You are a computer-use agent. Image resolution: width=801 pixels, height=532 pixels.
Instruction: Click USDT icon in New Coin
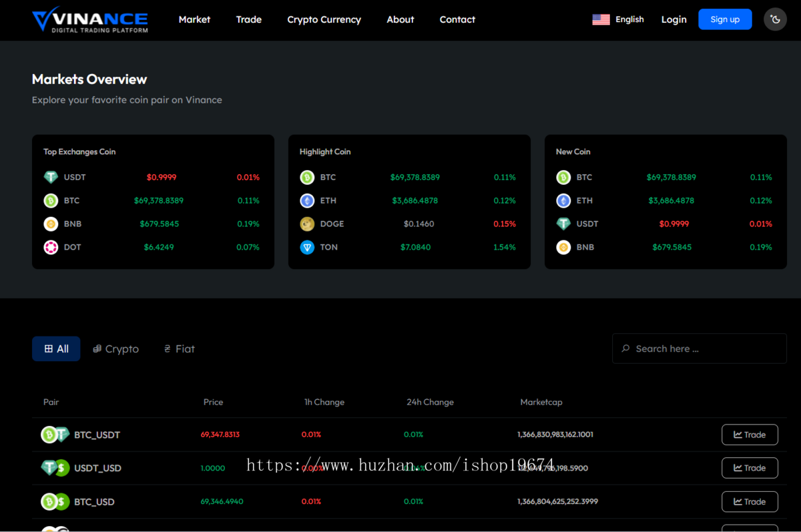click(563, 224)
